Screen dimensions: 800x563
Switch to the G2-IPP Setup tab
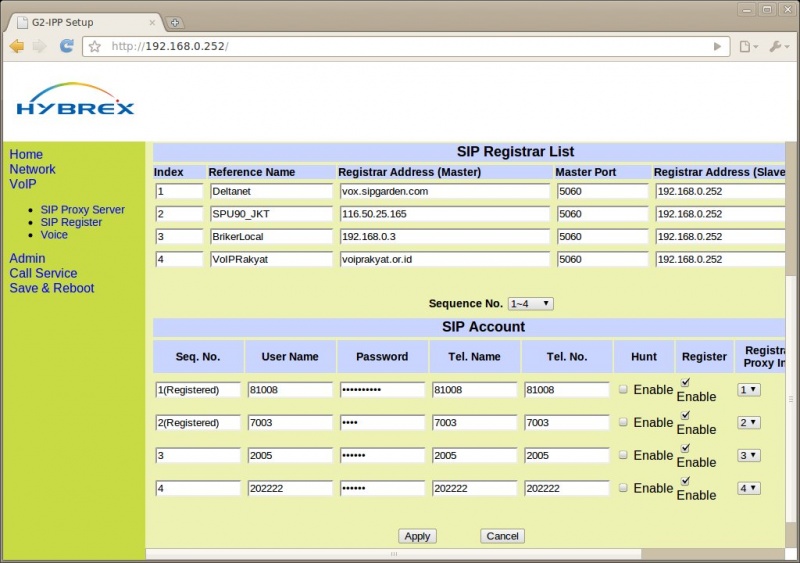80,22
